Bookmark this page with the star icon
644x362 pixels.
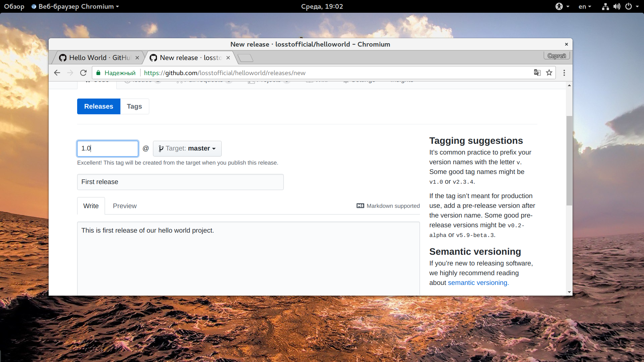[x=549, y=73]
